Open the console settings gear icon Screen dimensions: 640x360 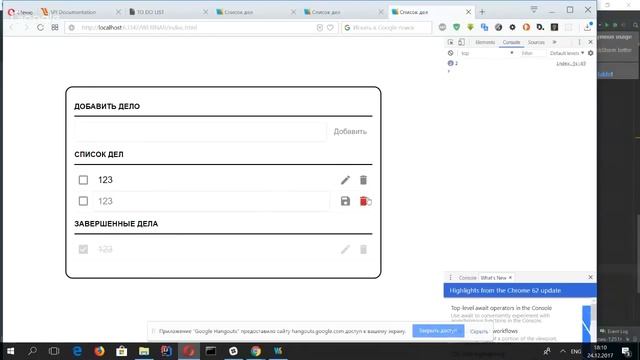(x=591, y=53)
